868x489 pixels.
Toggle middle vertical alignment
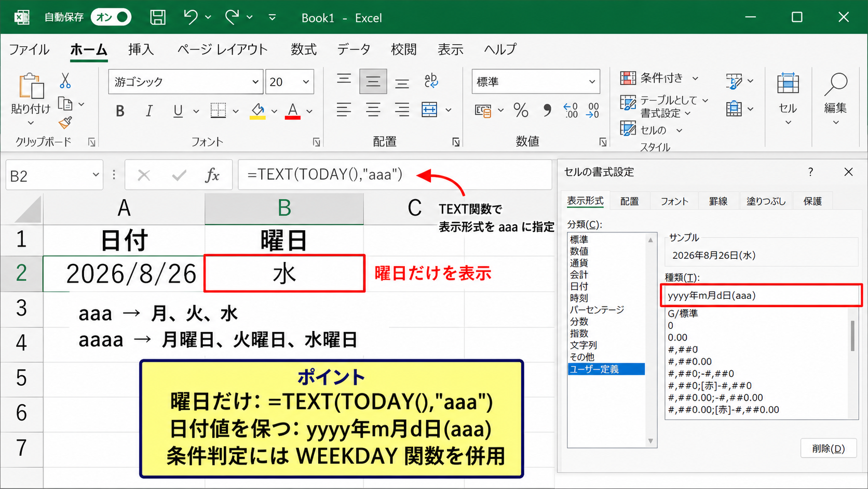tap(373, 81)
